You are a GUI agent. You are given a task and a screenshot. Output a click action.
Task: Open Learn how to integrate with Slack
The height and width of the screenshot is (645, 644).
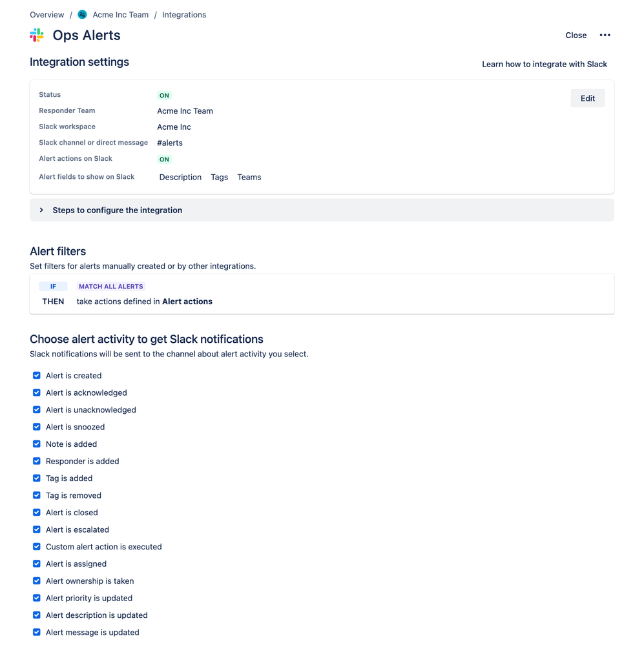pyautogui.click(x=545, y=64)
